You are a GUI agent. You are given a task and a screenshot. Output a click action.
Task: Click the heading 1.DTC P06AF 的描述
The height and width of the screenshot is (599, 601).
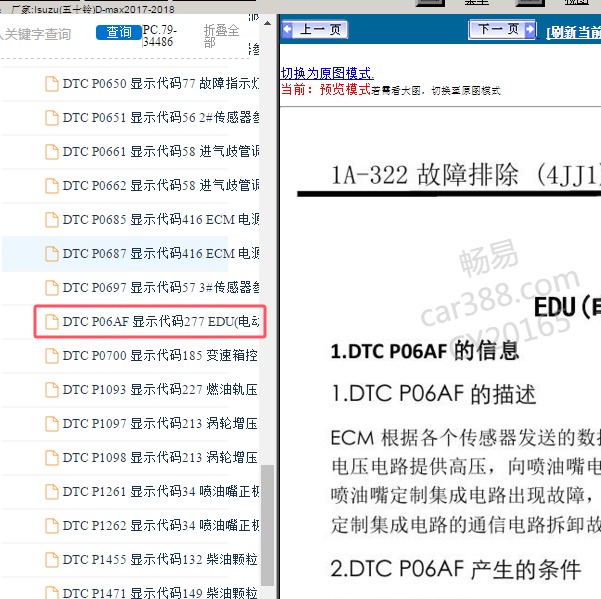tap(434, 394)
